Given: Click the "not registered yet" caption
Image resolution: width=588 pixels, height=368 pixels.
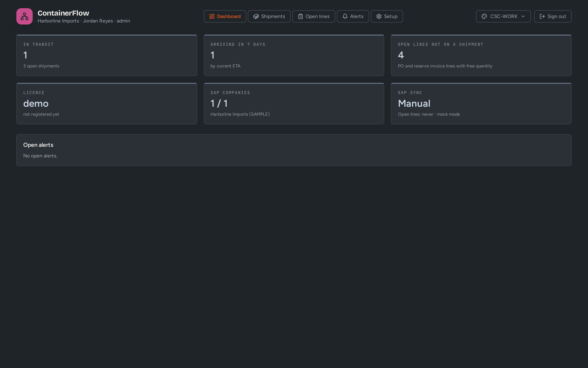Looking at the screenshot, I should 41,114.
